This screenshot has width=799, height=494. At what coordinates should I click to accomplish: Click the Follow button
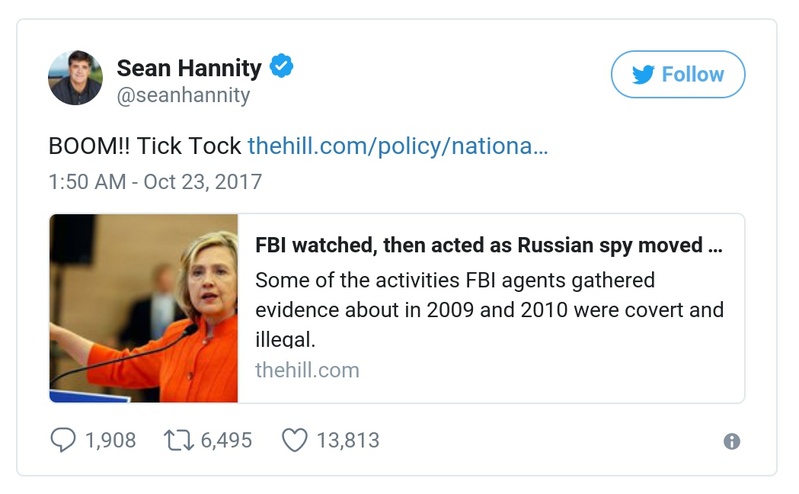pos(678,75)
